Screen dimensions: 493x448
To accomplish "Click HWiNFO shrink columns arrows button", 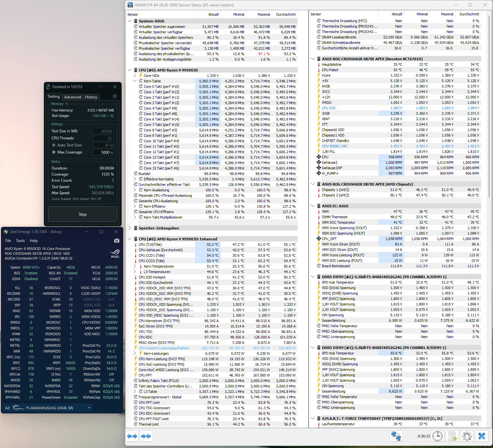I will tap(146, 436).
